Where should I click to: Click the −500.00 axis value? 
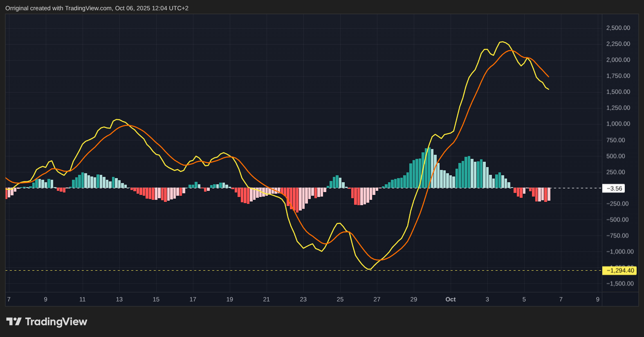(617, 219)
